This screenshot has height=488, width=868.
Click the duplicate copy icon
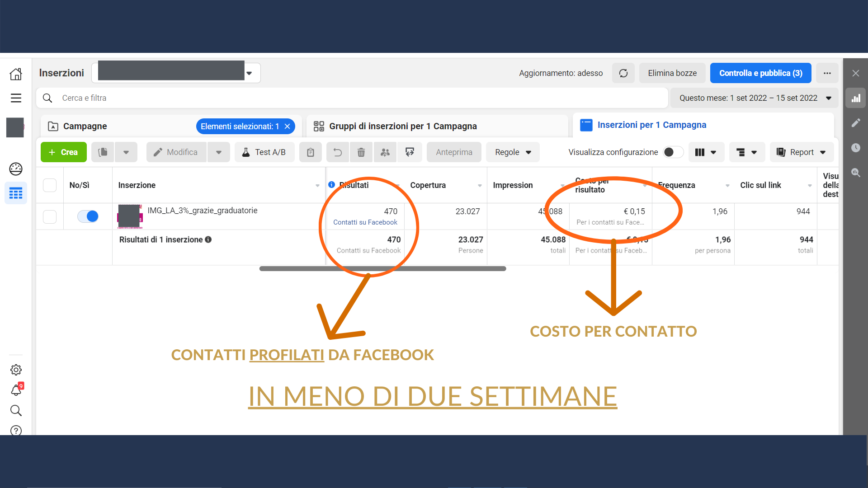pos(103,152)
